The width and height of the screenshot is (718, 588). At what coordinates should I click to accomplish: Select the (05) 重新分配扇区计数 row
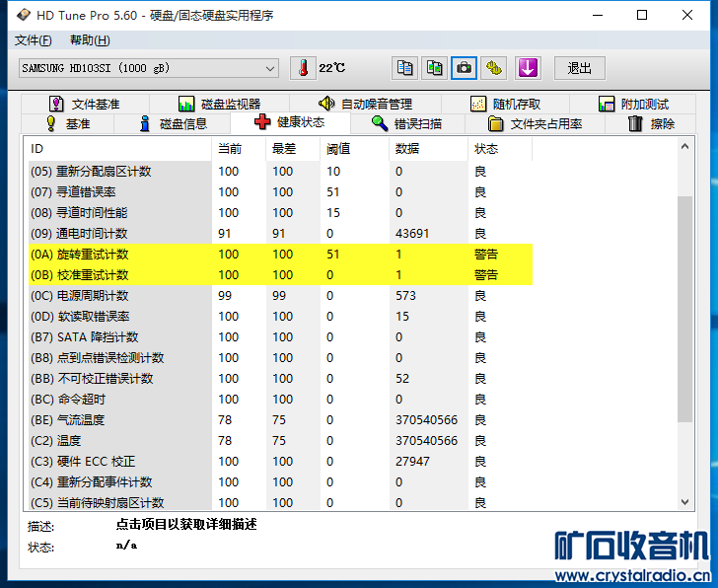point(280,172)
